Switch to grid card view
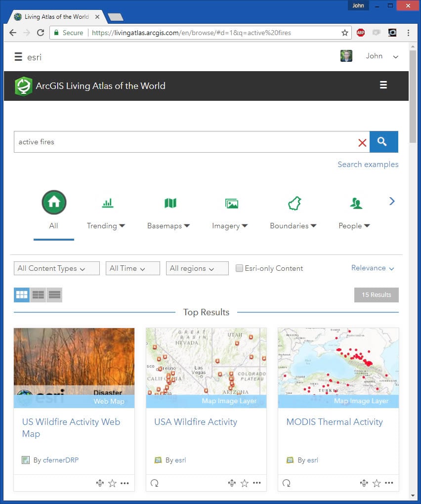Screen dimensions: 421x504 pos(22,295)
